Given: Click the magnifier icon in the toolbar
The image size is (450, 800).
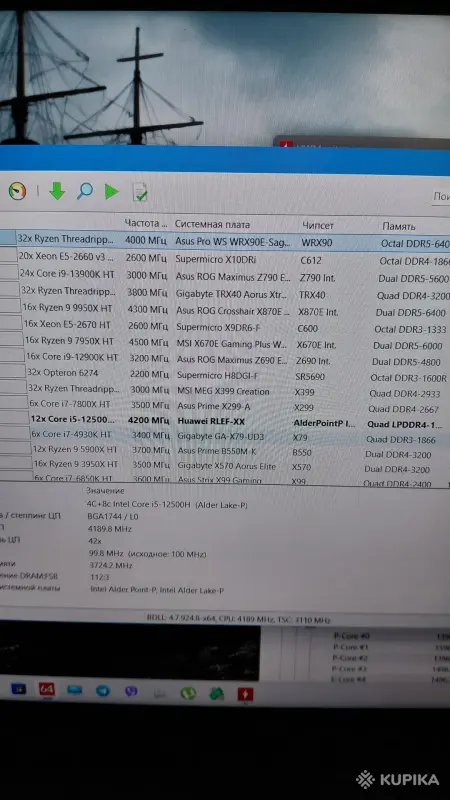Looking at the screenshot, I should coord(84,191).
